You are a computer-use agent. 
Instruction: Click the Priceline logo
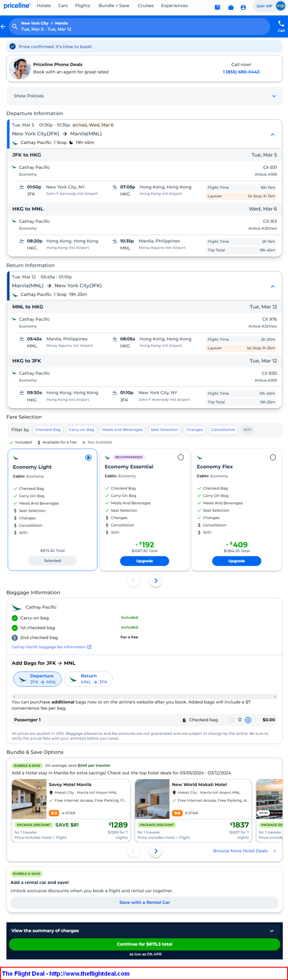[x=17, y=6]
